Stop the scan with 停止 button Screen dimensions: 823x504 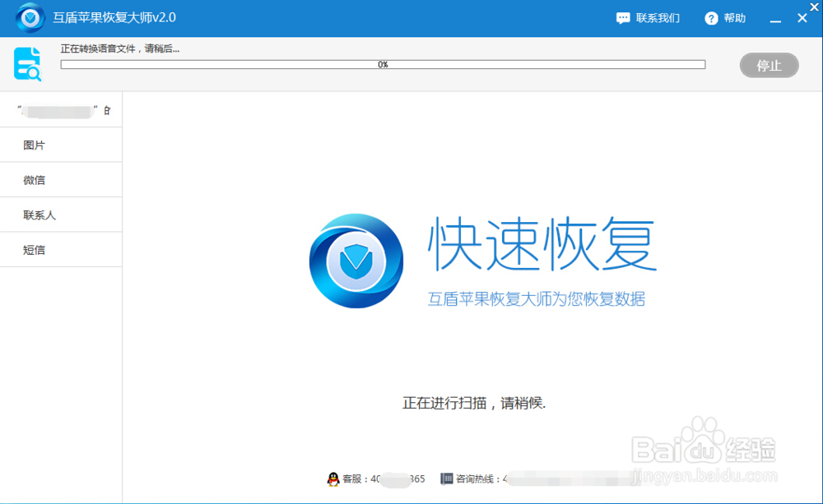[769, 66]
